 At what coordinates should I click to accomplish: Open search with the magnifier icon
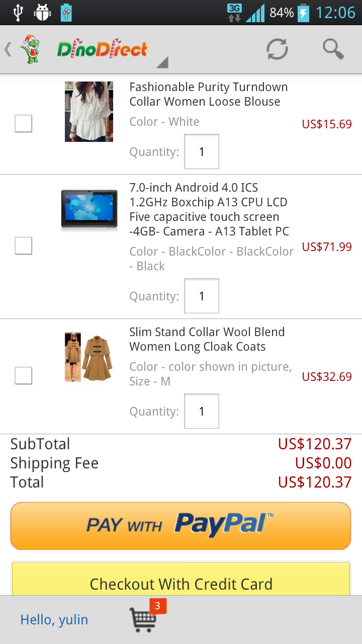click(333, 49)
